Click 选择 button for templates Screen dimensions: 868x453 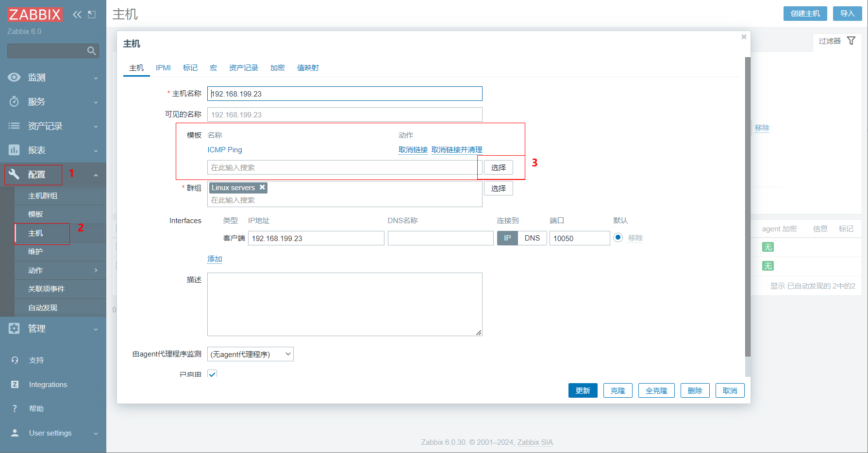point(499,167)
